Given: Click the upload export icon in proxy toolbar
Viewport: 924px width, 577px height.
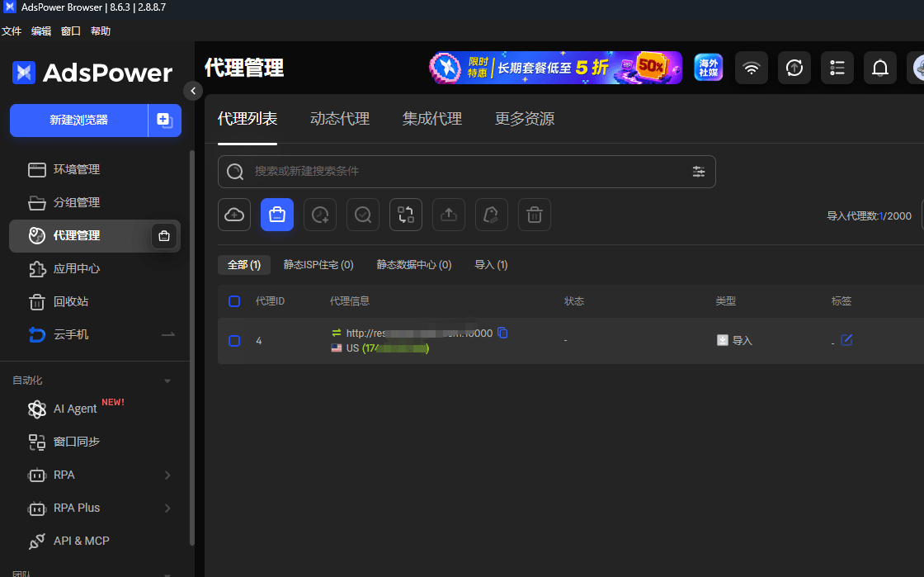Looking at the screenshot, I should tap(449, 215).
